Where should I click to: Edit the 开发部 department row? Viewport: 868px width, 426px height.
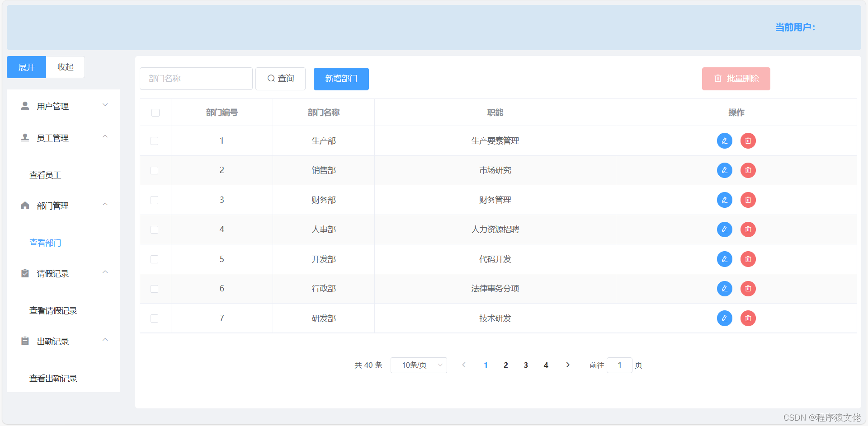[x=724, y=259]
